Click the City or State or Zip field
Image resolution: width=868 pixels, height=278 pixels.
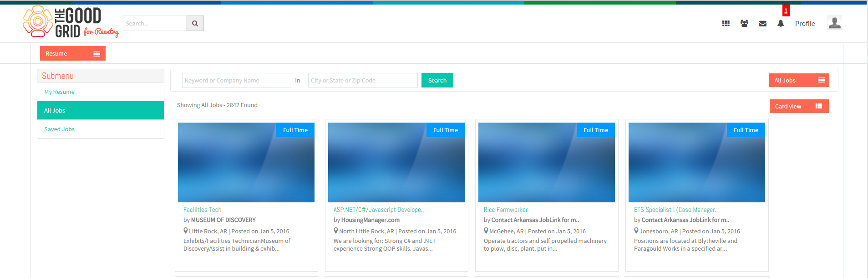[x=363, y=80]
